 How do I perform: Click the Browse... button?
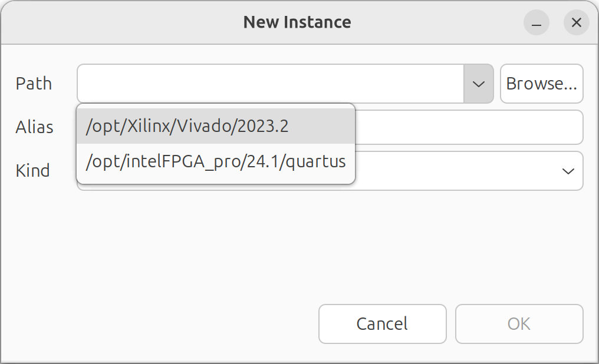pyautogui.click(x=541, y=84)
